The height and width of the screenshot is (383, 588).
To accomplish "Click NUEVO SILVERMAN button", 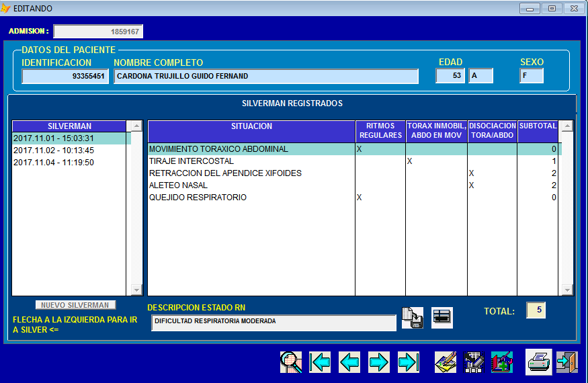I will (75, 305).
